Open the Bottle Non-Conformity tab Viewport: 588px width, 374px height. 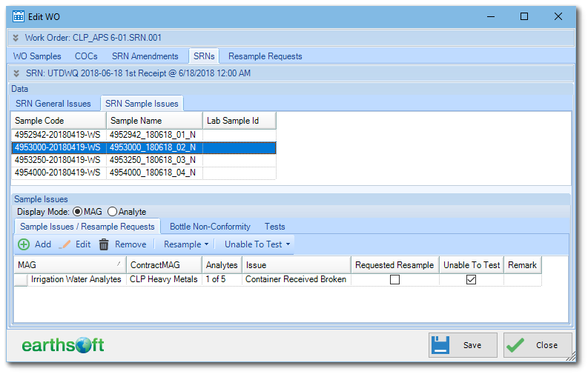(210, 227)
